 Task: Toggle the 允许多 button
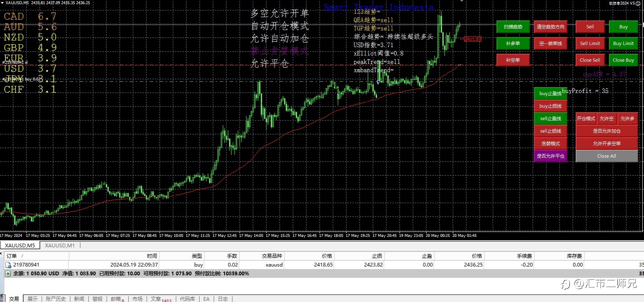(628, 118)
